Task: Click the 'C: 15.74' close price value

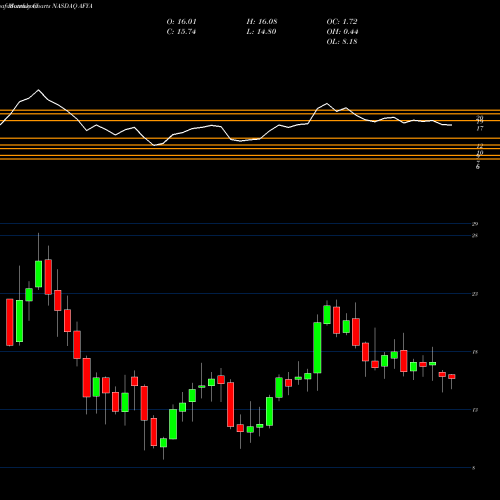Action: pos(181,32)
